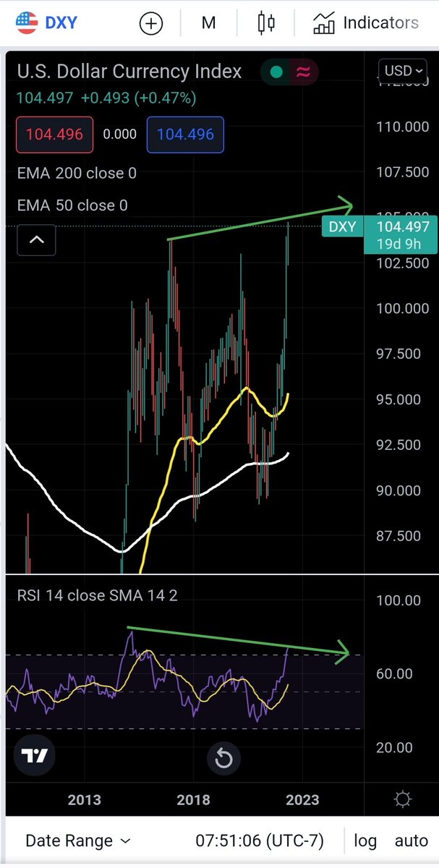Toggle the auto scale
This screenshot has height=868, width=439.
412,841
